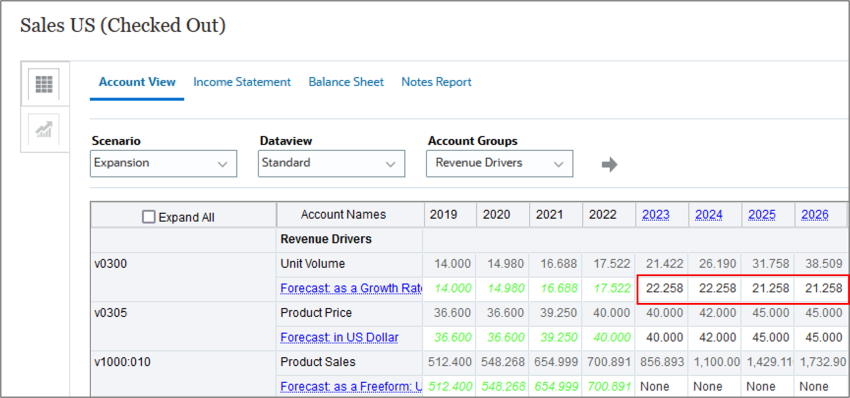This screenshot has width=850, height=398.
Task: Select the 2023 US Dollar forecast cell 40.000
Action: (x=662, y=337)
